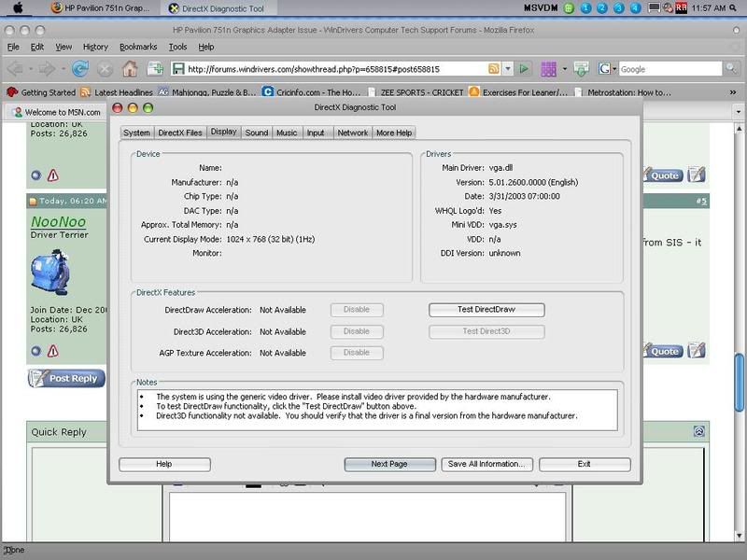Click the Exit button
Screen dimensions: 747x560
coord(585,464)
